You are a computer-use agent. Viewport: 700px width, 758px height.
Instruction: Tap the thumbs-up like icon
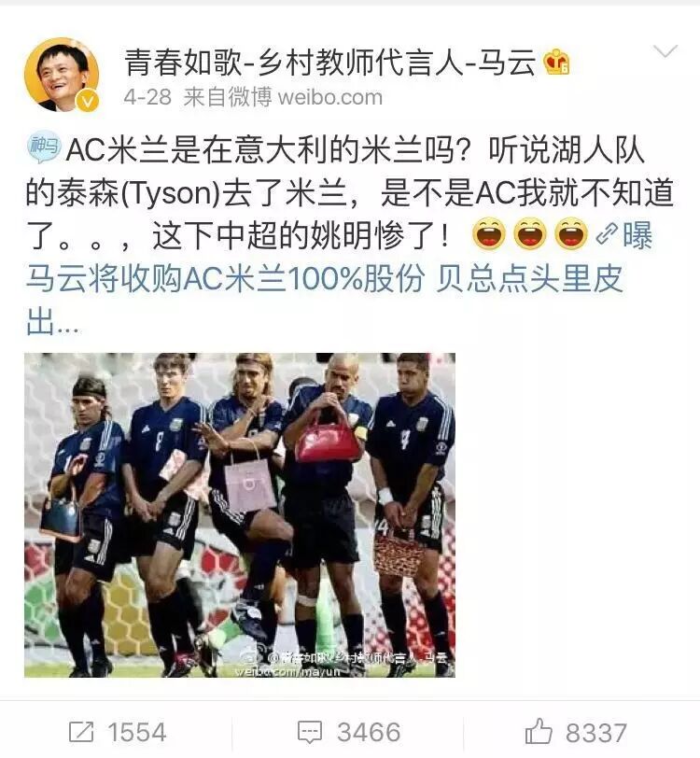(538, 731)
